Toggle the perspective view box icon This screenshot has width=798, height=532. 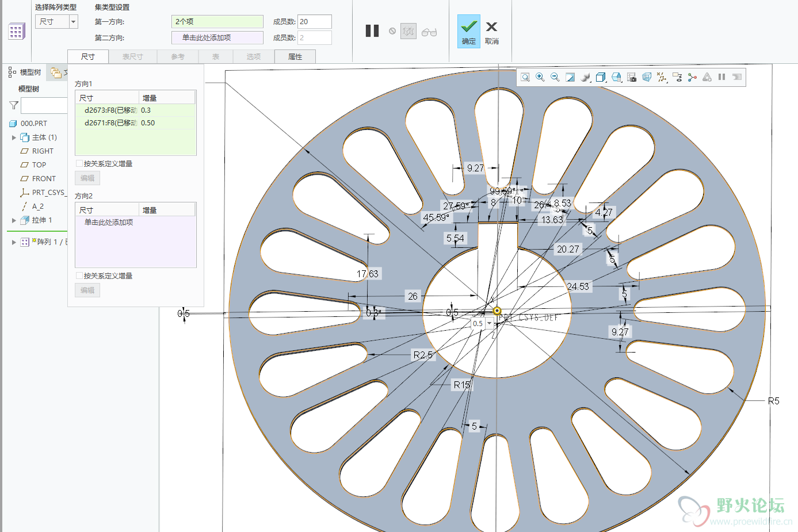pos(647,77)
